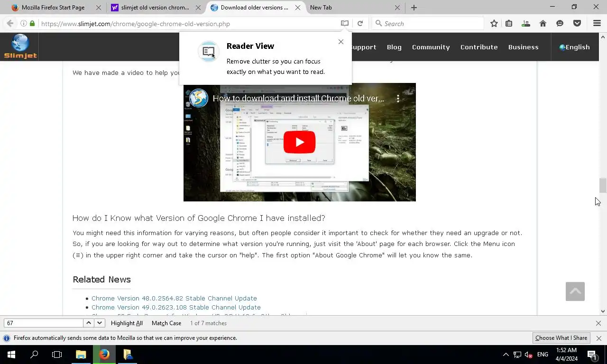Show hidden system tray icons
Screen dimensions: 607x364
[506, 355]
